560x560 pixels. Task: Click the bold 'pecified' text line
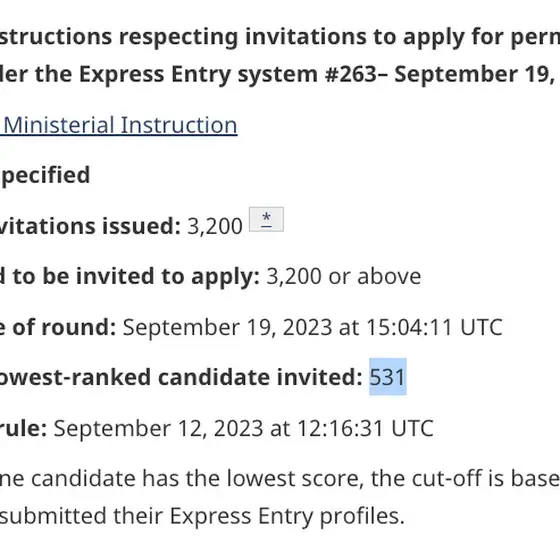click(x=45, y=175)
